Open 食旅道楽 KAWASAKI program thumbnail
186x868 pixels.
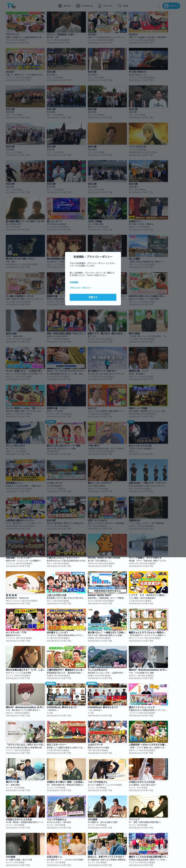pyautogui.click(x=25, y=582)
